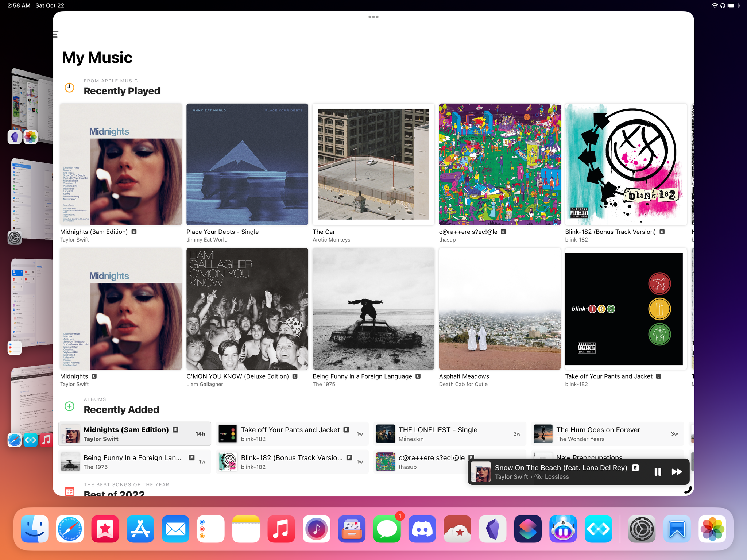The width and height of the screenshot is (747, 560).
Task: Open the standard Midnights album cover
Action: tap(121, 309)
